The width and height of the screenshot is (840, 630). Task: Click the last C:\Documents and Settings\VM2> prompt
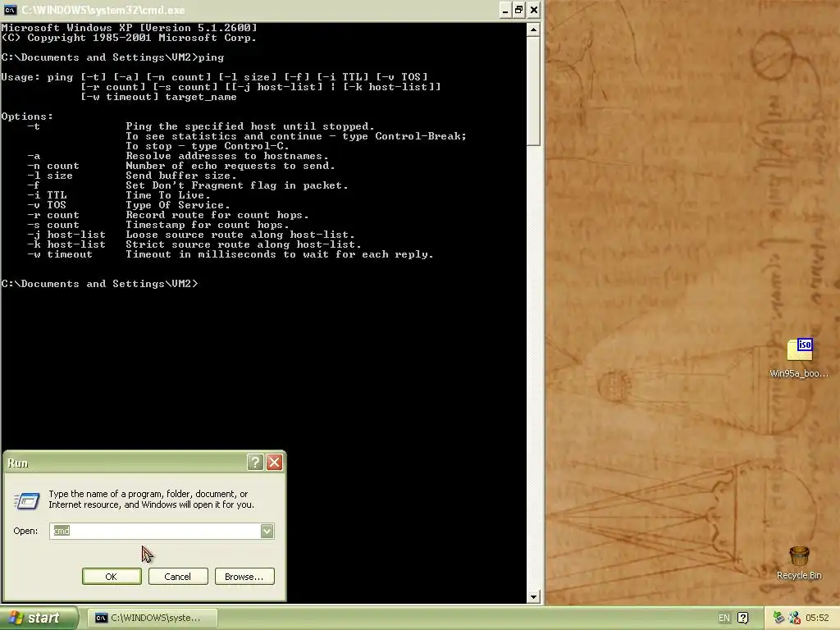99,284
